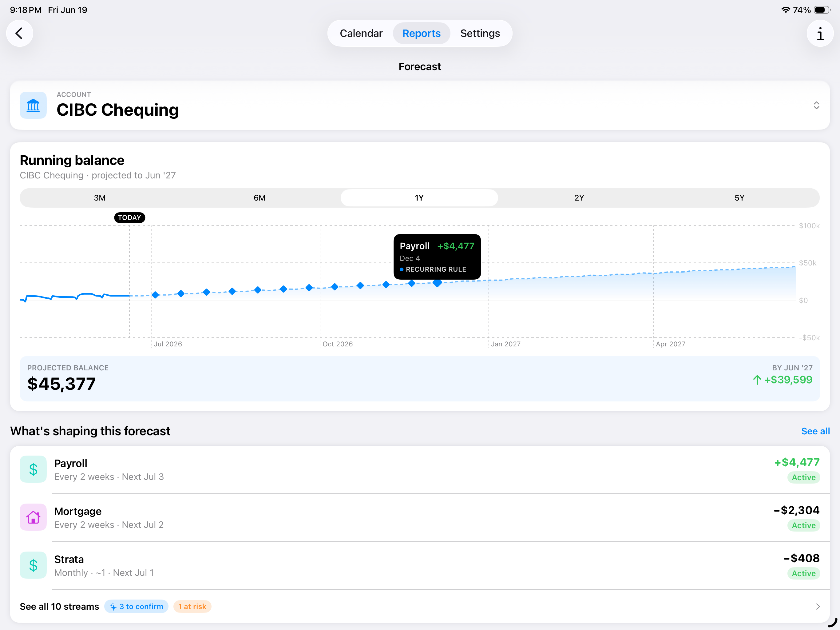Tap the 3 to confirm badge
Screen dimensions: 840x630
[136, 606]
